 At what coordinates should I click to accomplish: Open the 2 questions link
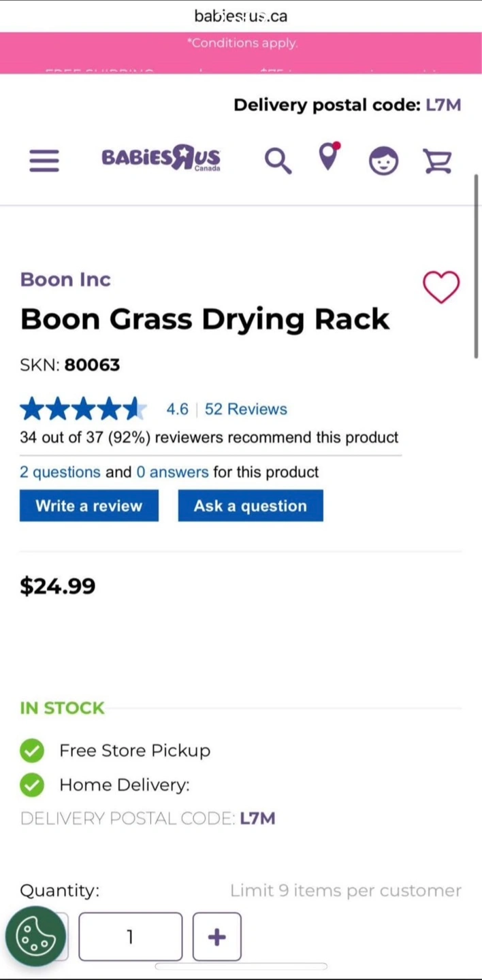coord(60,472)
